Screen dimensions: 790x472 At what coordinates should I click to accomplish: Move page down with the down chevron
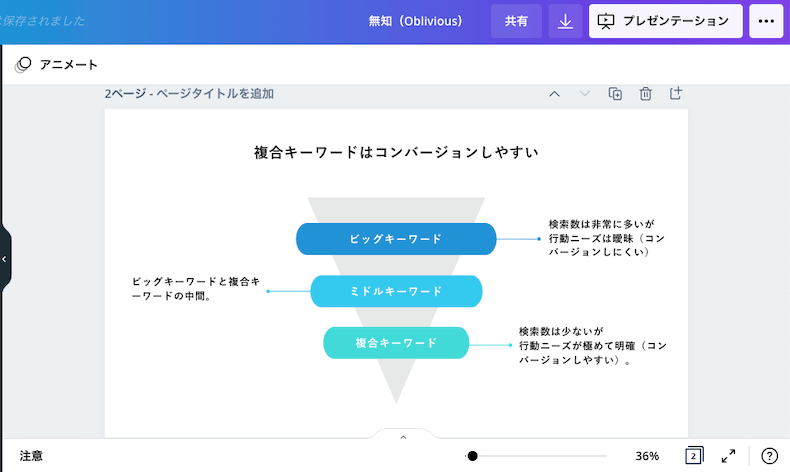(x=584, y=94)
